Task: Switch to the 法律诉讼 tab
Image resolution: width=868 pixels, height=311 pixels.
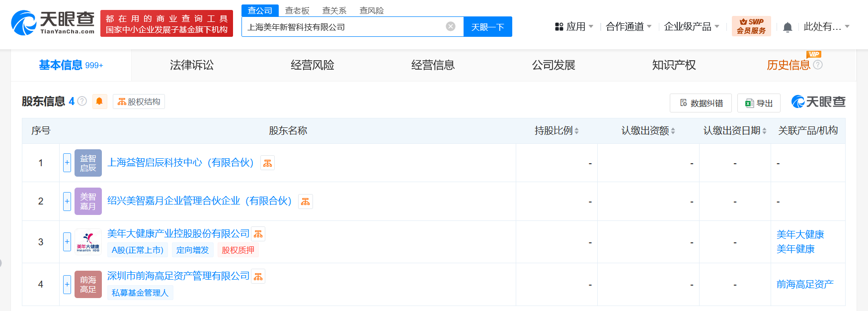Action: click(x=192, y=65)
